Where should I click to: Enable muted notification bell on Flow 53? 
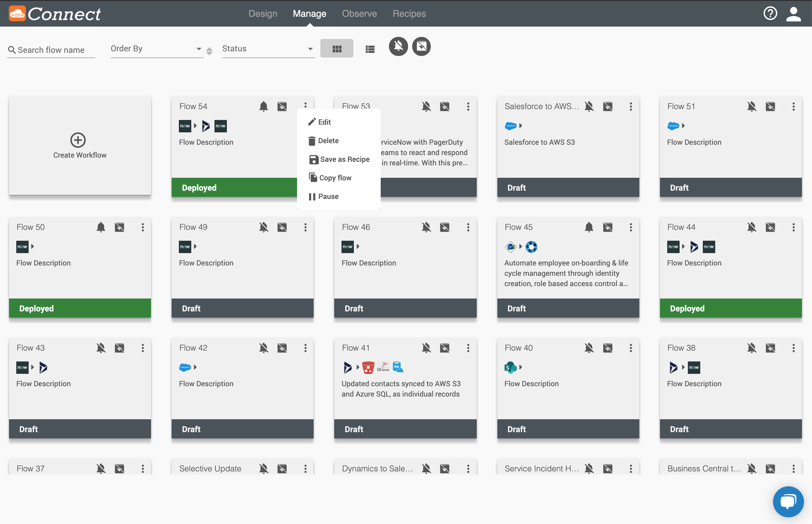pyautogui.click(x=426, y=107)
